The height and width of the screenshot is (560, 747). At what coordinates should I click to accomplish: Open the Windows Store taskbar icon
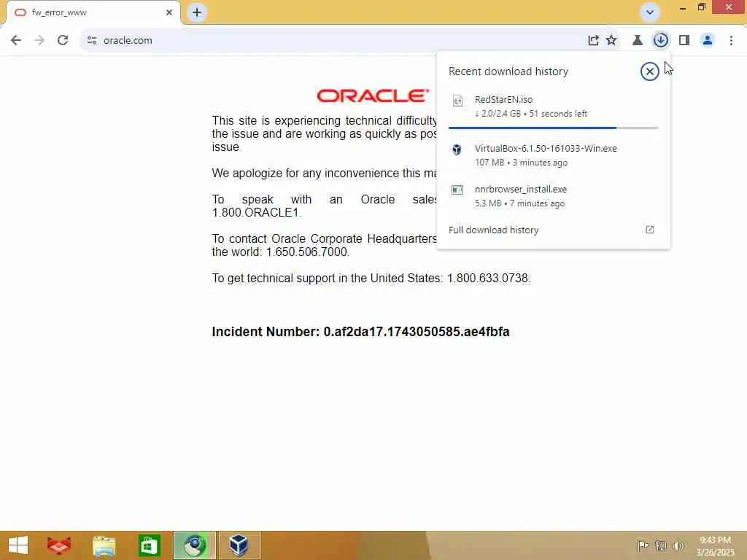click(149, 545)
